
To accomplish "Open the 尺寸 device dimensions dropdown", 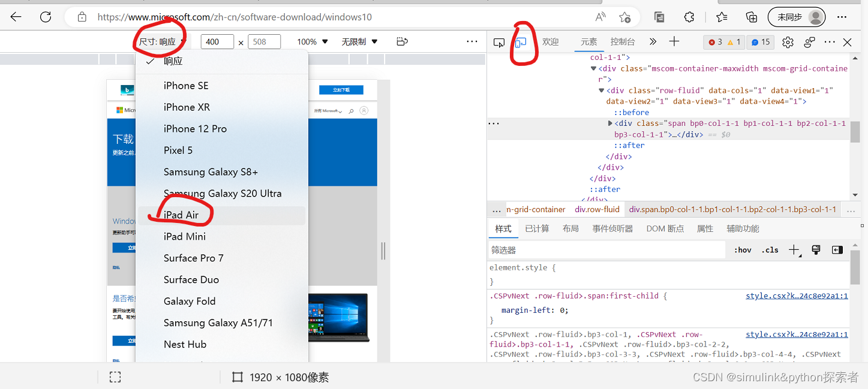I will pyautogui.click(x=163, y=42).
